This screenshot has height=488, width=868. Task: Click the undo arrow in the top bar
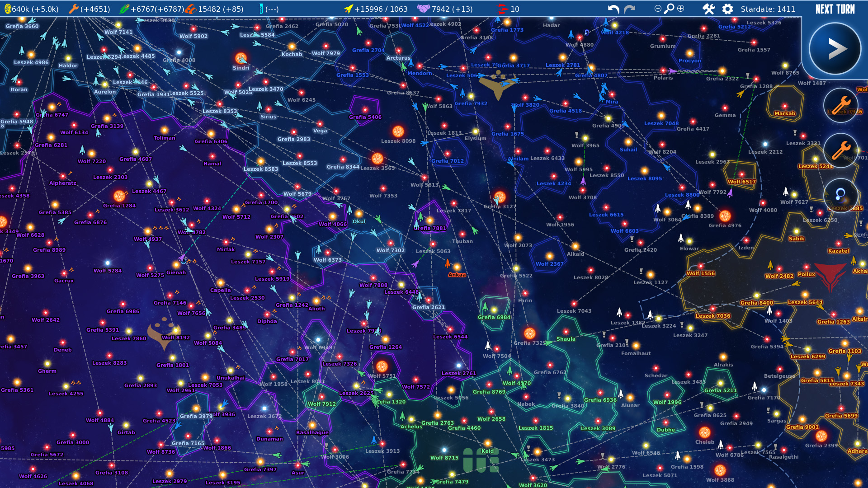(x=613, y=8)
